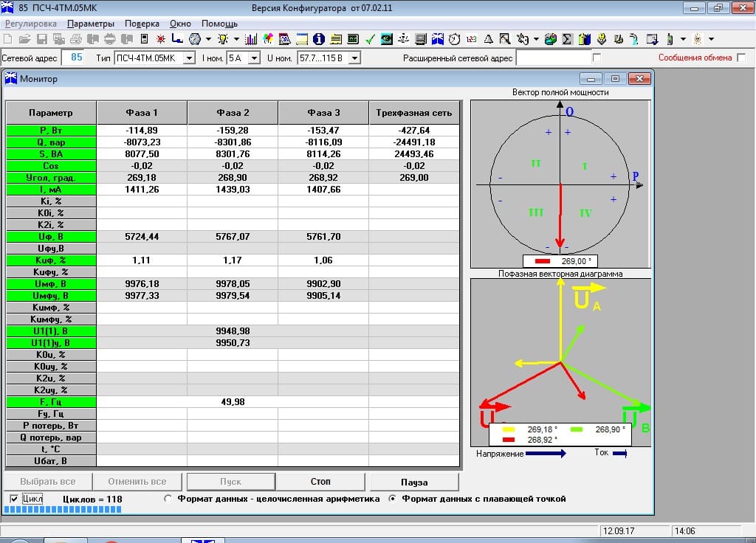
Task: Click the bar chart toolbar icon
Action: tap(251, 38)
